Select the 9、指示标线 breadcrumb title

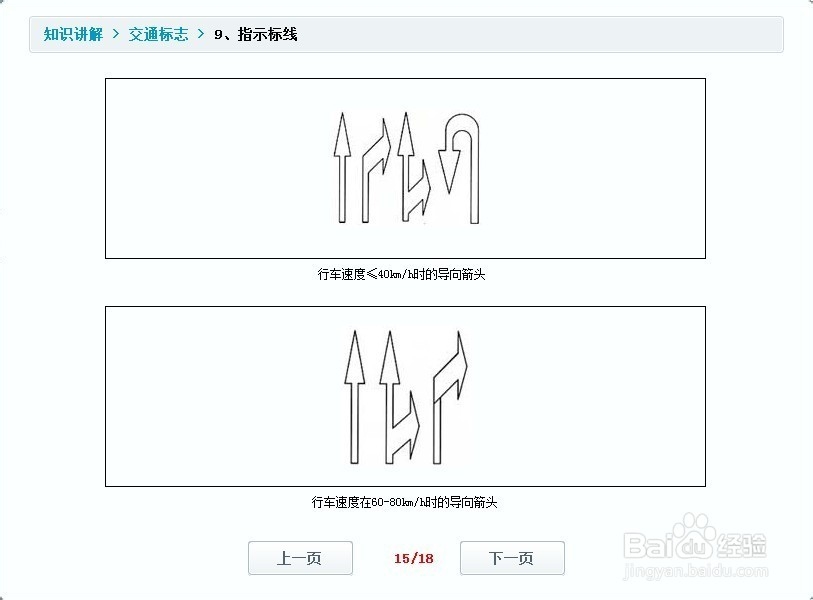click(256, 34)
